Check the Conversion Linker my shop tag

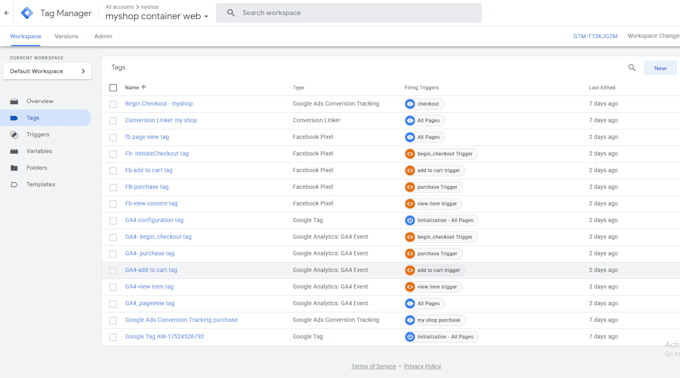113,121
